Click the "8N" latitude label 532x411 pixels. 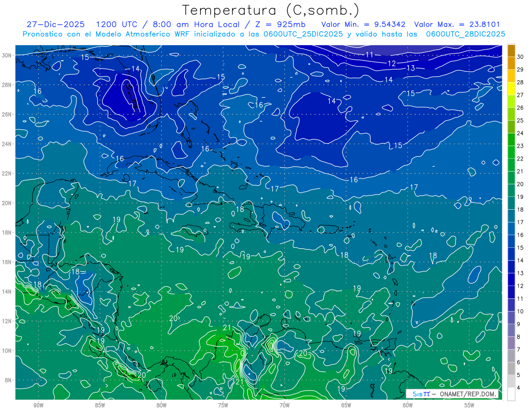coord(9,380)
